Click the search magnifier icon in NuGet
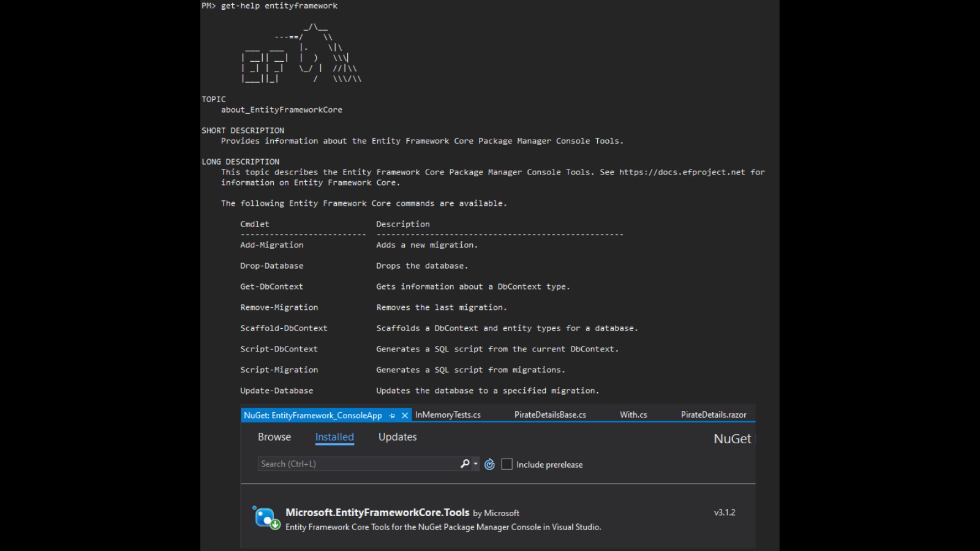This screenshot has width=980, height=551. point(465,464)
